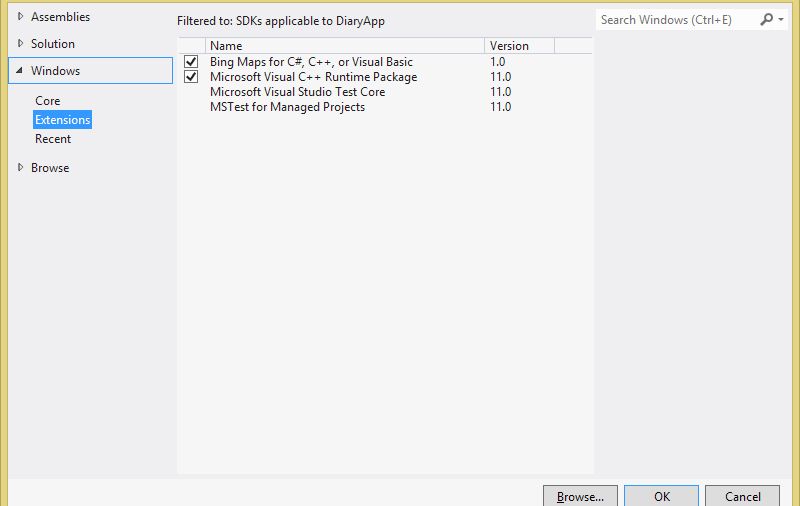
Task: Expand the Browse tree arrow
Action: (x=20, y=167)
